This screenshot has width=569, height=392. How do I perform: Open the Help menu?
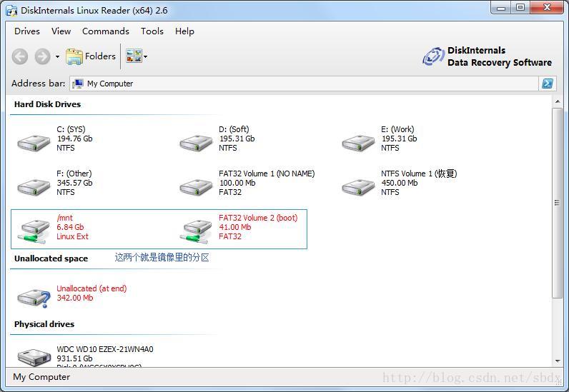point(184,31)
